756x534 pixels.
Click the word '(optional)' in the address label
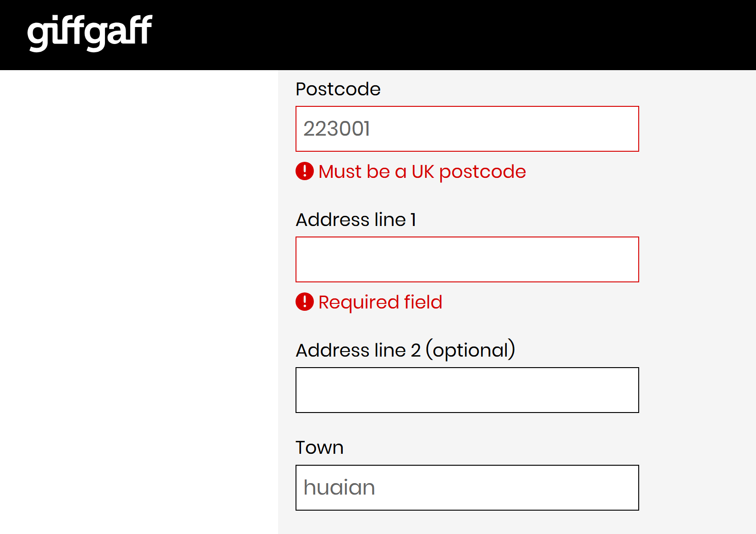[x=471, y=350]
